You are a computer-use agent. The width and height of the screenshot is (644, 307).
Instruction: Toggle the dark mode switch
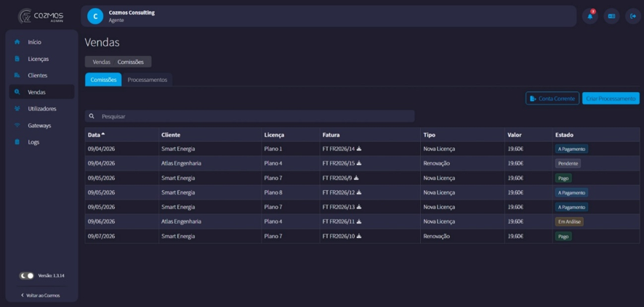tap(27, 276)
